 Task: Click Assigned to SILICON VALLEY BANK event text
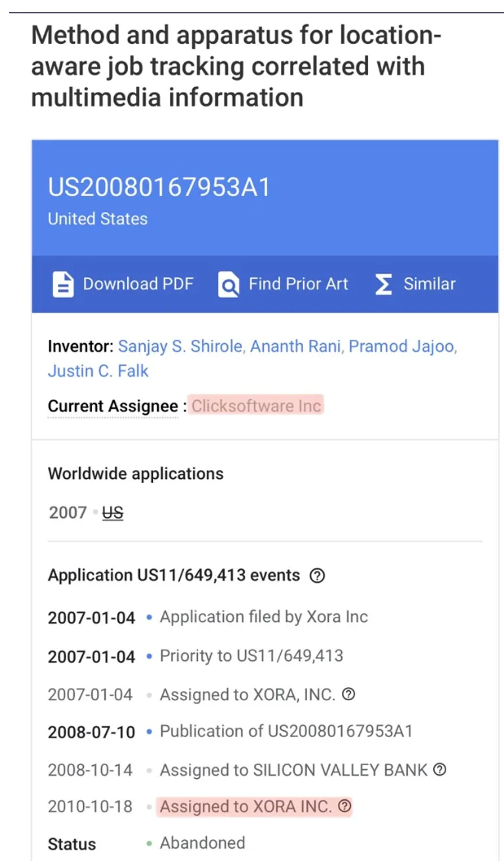coord(294,769)
